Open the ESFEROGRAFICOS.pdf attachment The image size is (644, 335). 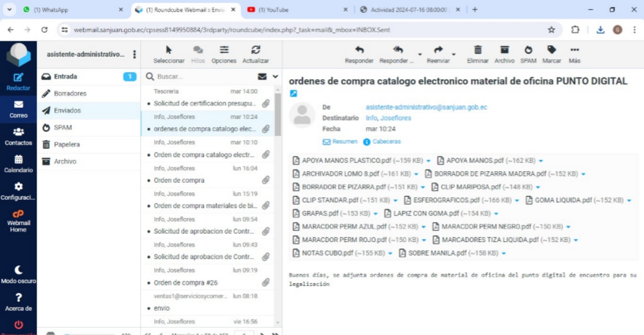point(446,200)
